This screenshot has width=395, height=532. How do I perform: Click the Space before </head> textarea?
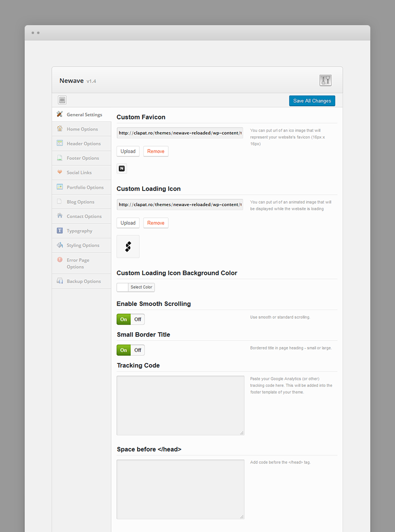(x=181, y=489)
